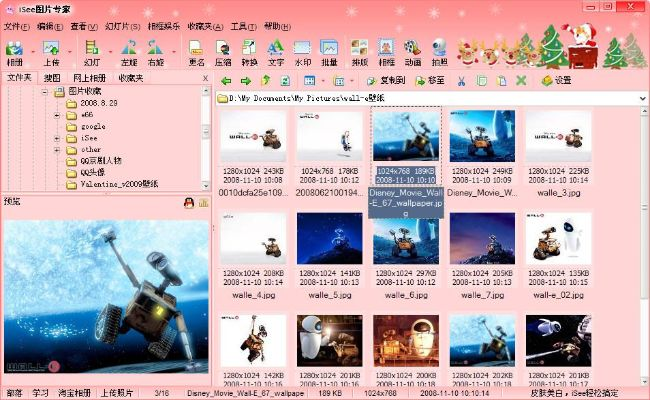The width and height of the screenshot is (650, 400).
Task: Click the 动画 (animation) toolbar icon
Action: point(412,52)
